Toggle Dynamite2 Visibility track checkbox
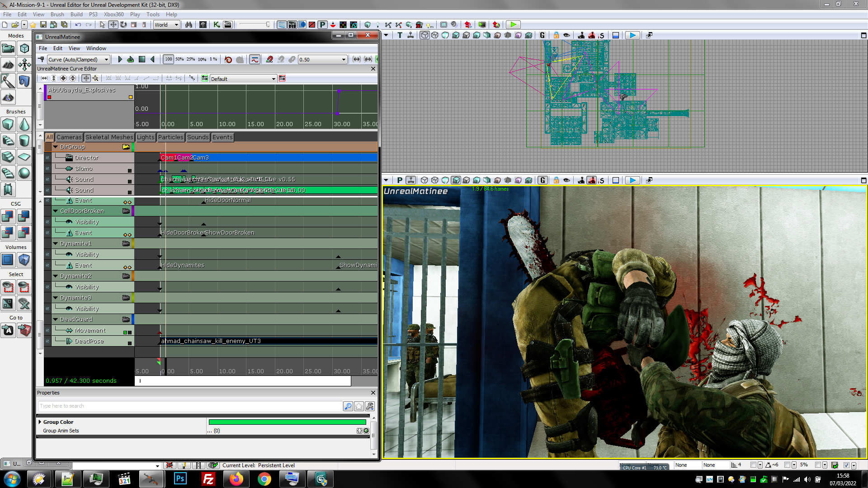The image size is (868, 488). click(x=47, y=287)
